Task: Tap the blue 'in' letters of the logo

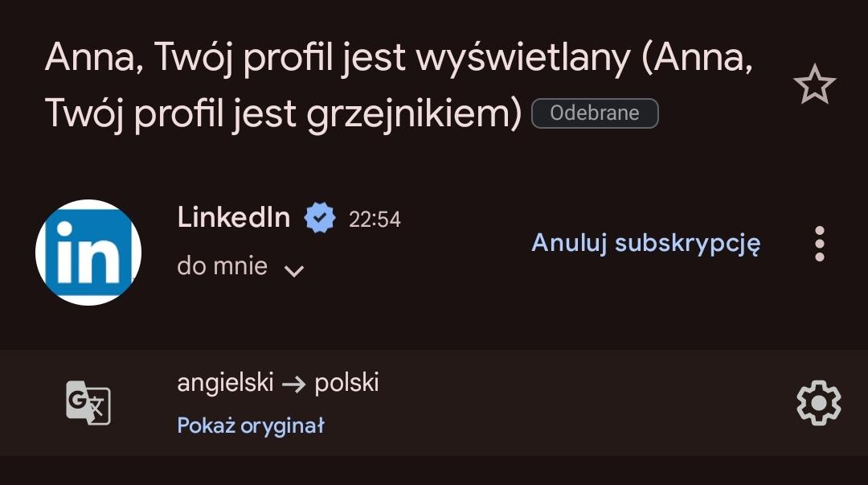Action: coord(88,253)
